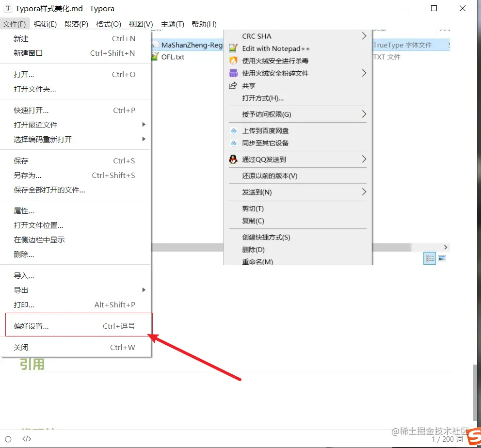Select 重命名(M) in context menu

298,261
